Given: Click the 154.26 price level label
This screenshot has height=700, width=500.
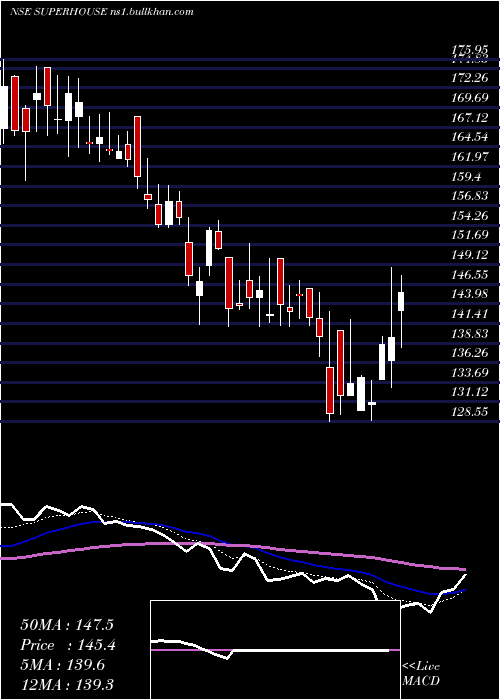Looking at the screenshot, I should (x=470, y=216).
